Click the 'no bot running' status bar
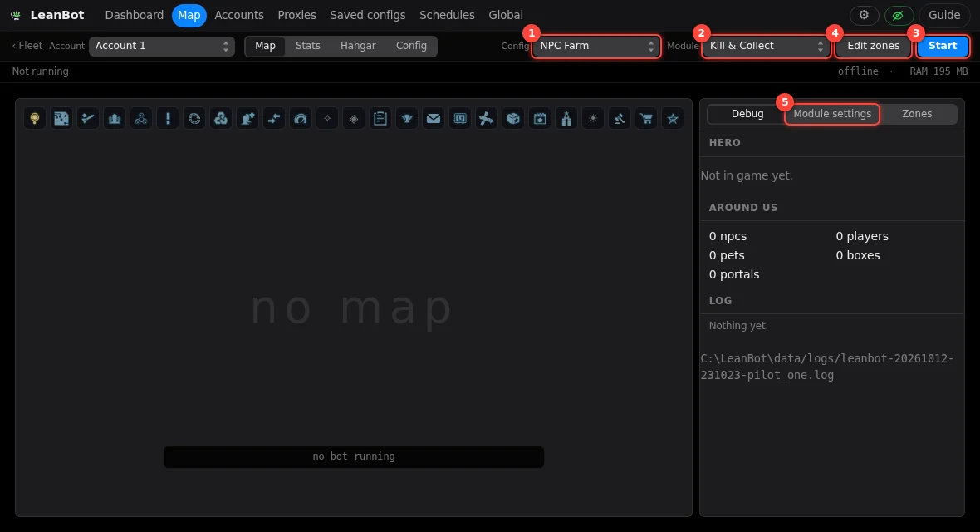The image size is (980, 532). coord(354,457)
